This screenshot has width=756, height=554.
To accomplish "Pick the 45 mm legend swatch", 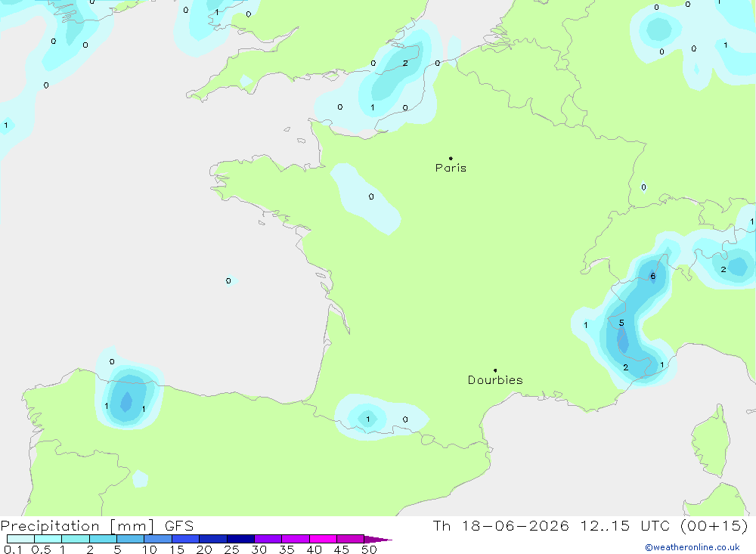I will point(350,539).
